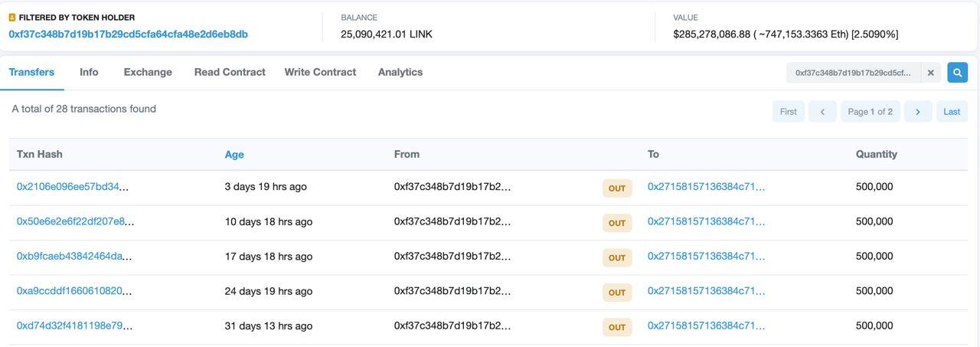Click the First page button
This screenshot has width=980, height=347.
[x=788, y=112]
